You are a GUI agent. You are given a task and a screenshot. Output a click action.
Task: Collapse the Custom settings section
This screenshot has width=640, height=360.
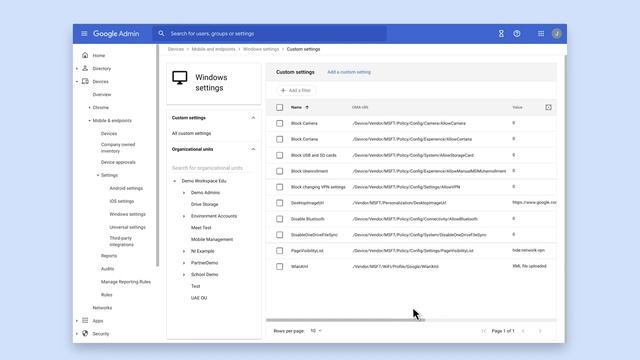[x=253, y=118]
